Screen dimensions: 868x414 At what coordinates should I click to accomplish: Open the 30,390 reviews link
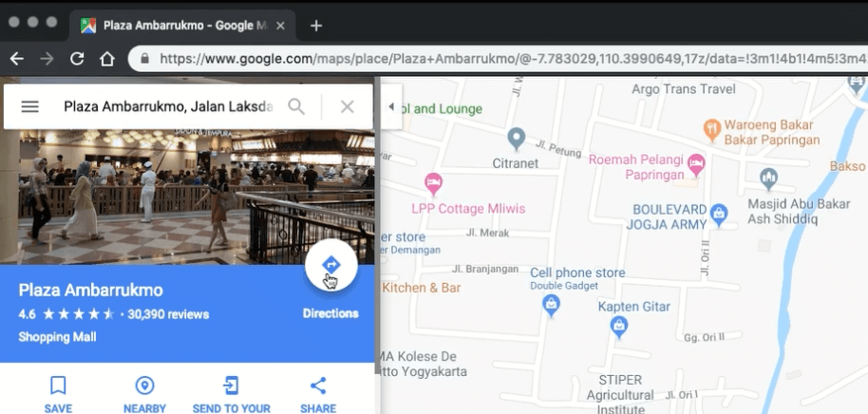[168, 314]
